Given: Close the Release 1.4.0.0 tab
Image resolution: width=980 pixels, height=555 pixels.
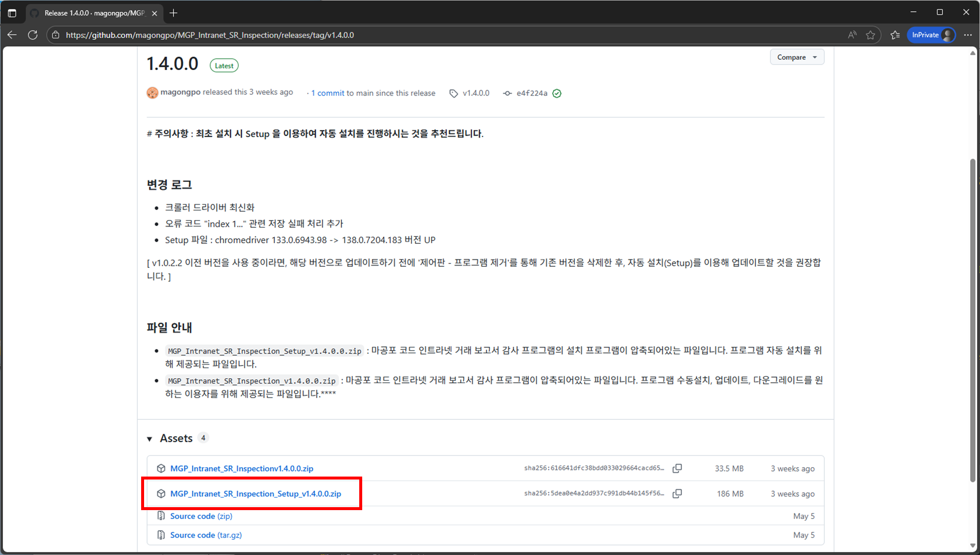Looking at the screenshot, I should (154, 13).
